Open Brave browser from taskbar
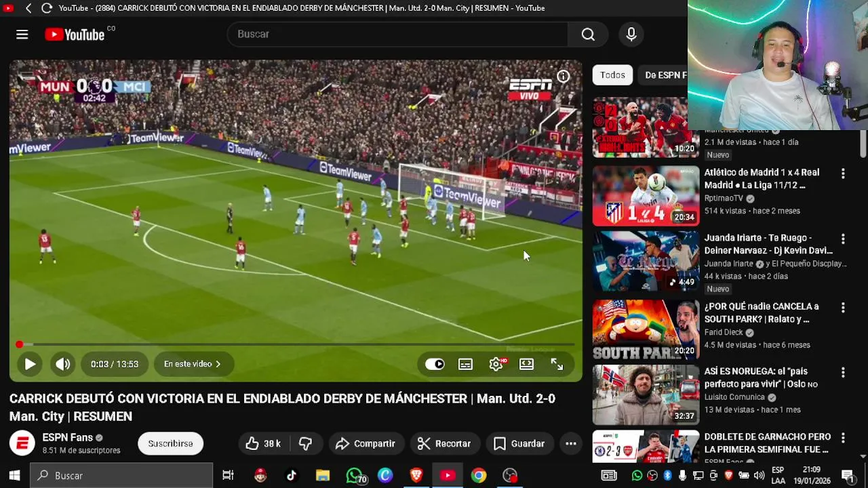This screenshot has height=488, width=868. (x=416, y=476)
